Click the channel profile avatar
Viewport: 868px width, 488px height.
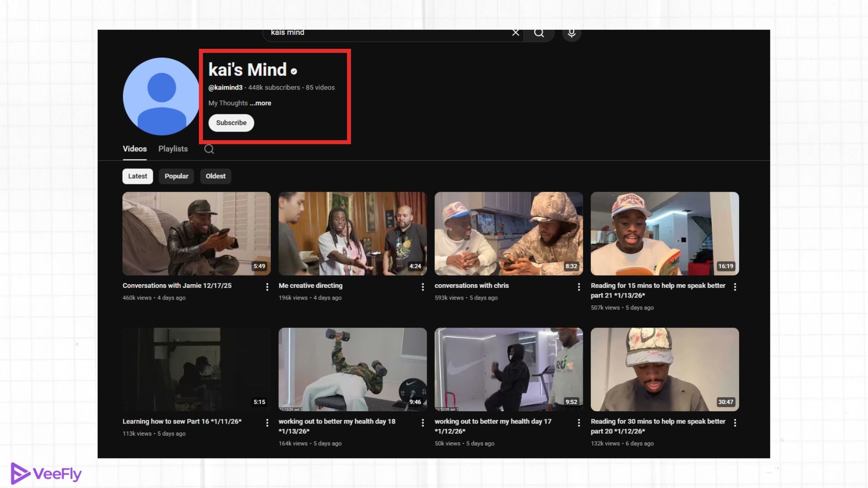(x=160, y=96)
